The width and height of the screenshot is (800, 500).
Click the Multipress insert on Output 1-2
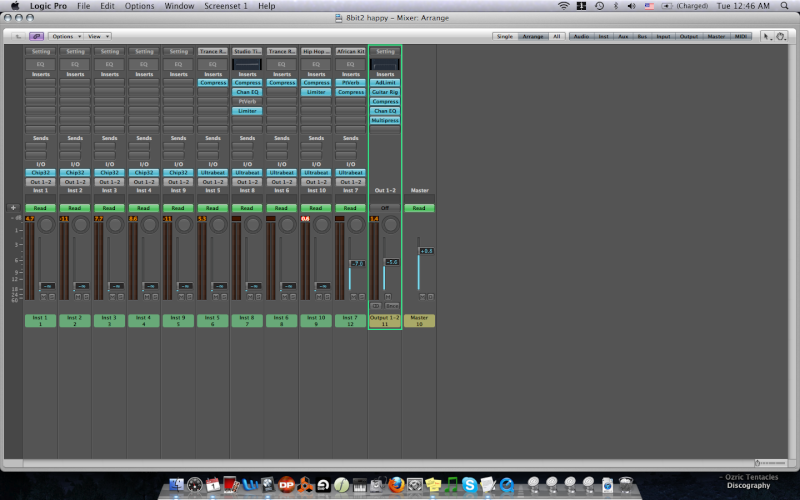point(385,120)
